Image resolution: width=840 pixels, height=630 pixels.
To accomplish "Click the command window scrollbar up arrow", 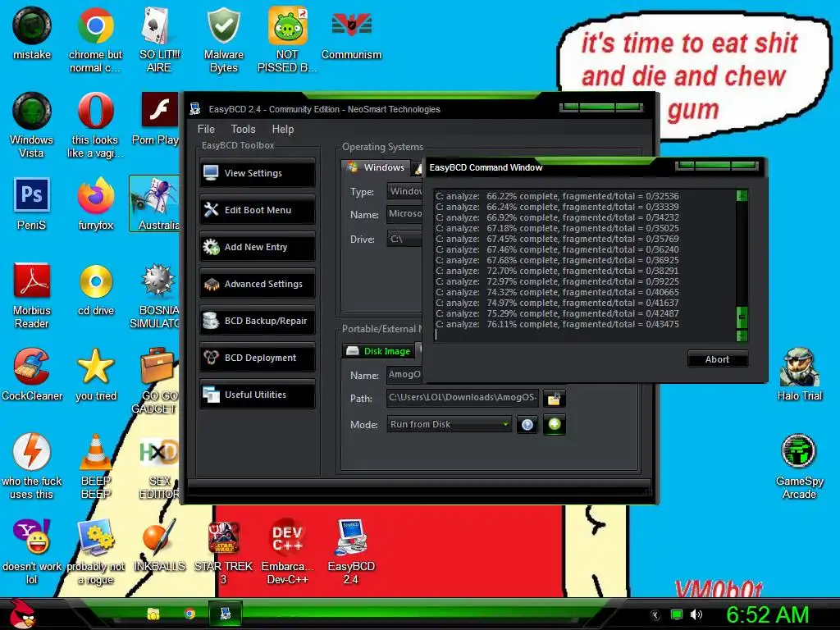I will 742,195.
